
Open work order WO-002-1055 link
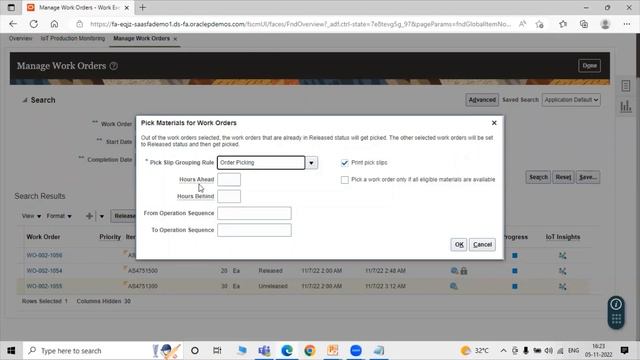(44, 286)
